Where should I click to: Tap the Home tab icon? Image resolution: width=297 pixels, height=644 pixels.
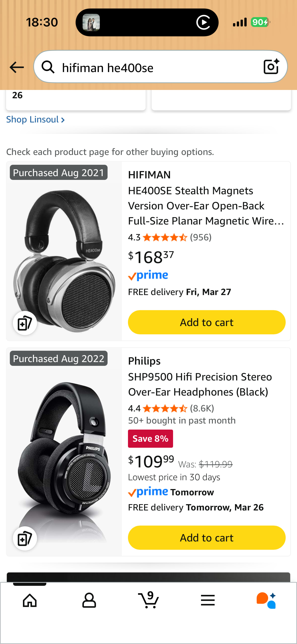pos(30,600)
